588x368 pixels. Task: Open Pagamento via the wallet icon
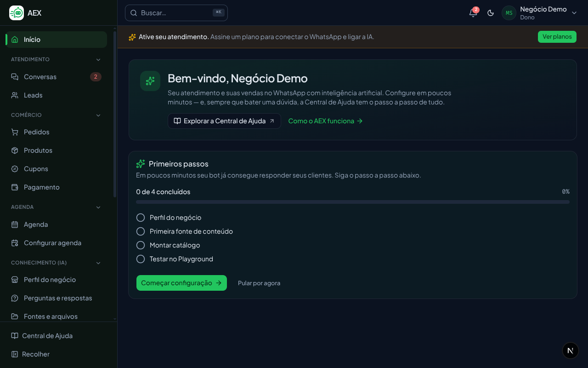tap(15, 187)
